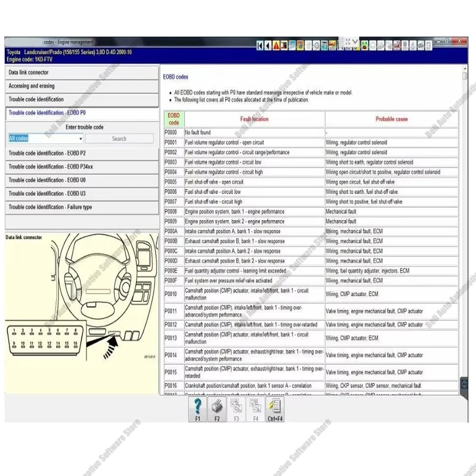Print the page using the F2 printer button

click(217, 409)
